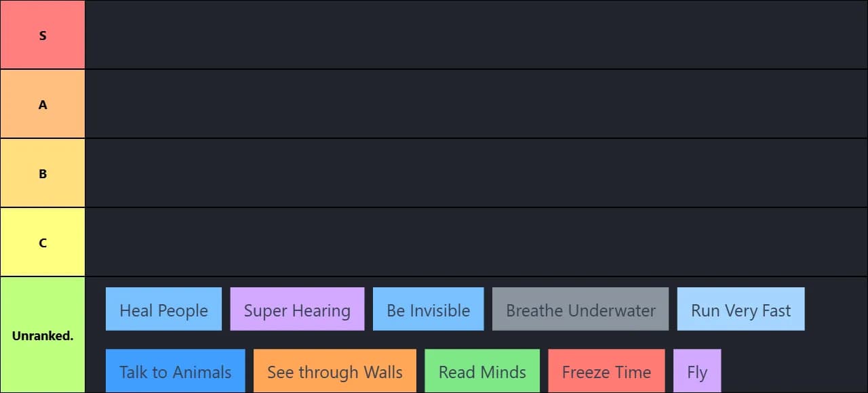Select the Super Hearing tile
Image resolution: width=868 pixels, height=393 pixels.
(297, 309)
